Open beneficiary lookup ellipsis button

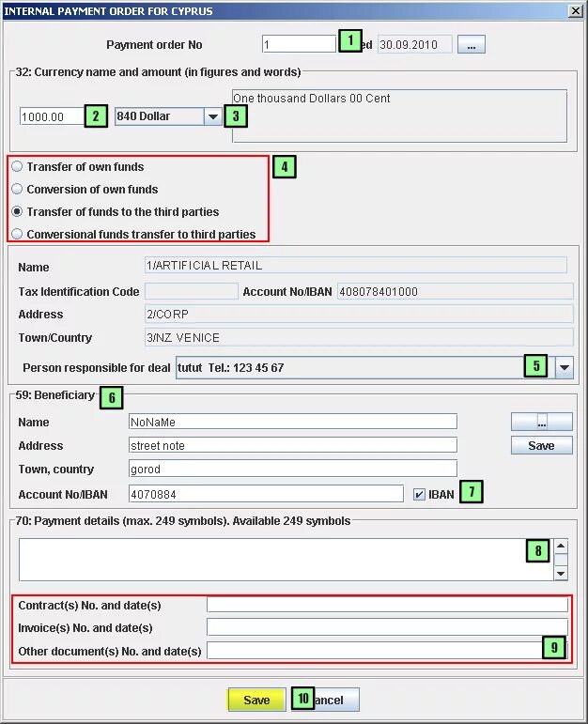[541, 422]
